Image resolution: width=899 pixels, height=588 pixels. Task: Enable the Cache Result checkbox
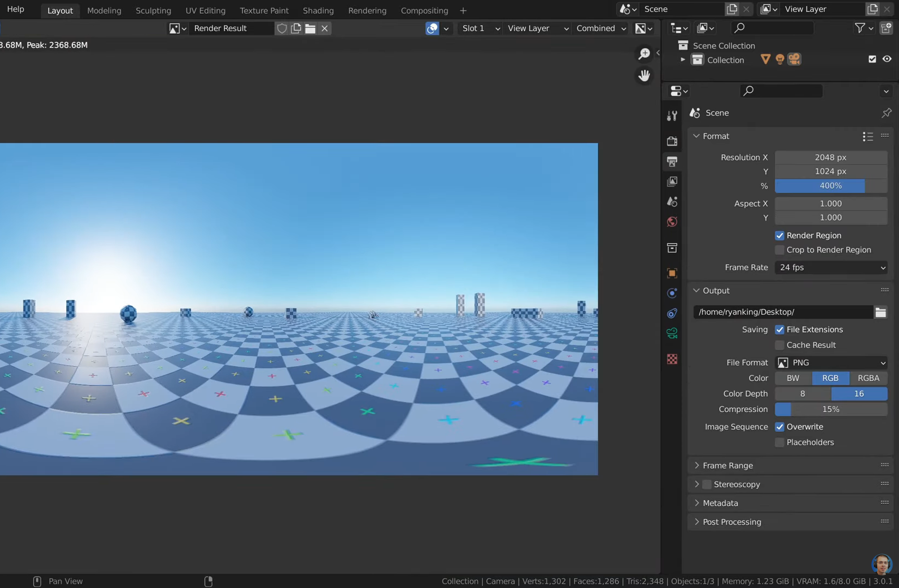coord(780,345)
